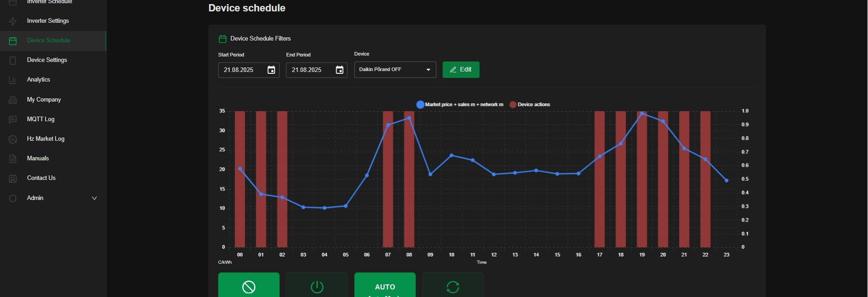Expand the Admin menu chevron
The image size is (868, 297).
click(x=94, y=198)
